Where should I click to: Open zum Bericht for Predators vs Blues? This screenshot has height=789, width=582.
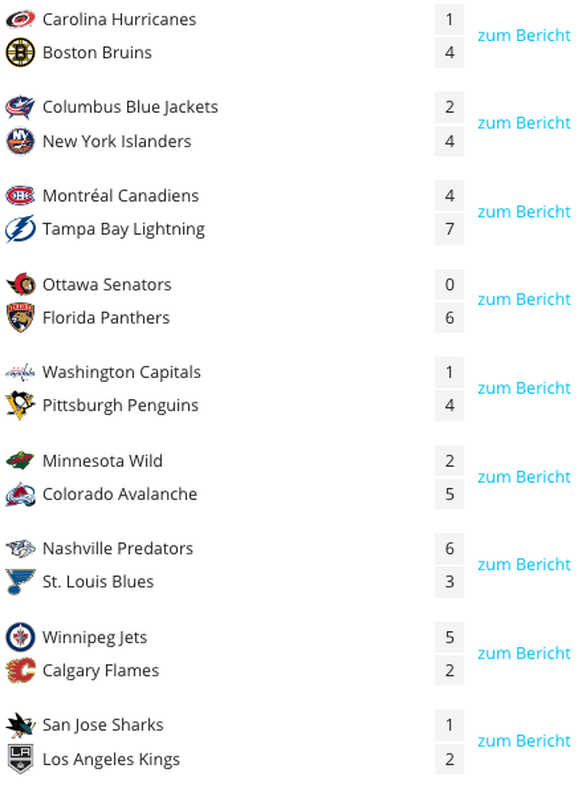pyautogui.click(x=524, y=565)
